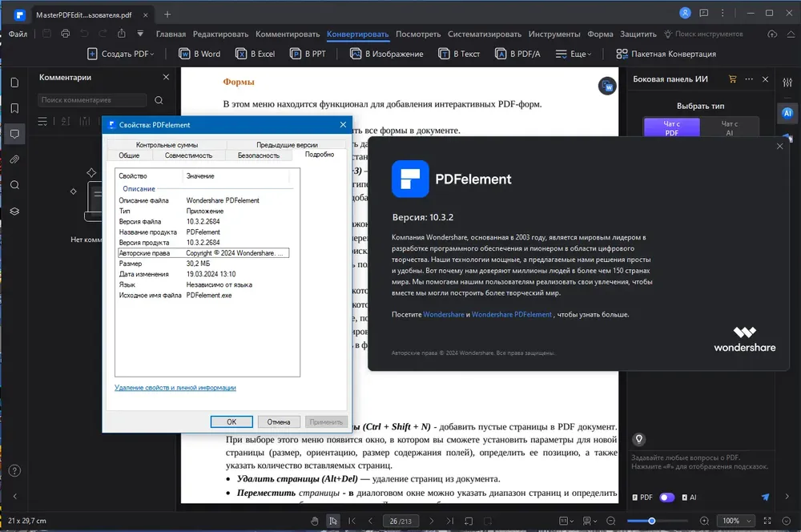Click the search magnifier in left sidebar
801x532 pixels.
click(14, 185)
